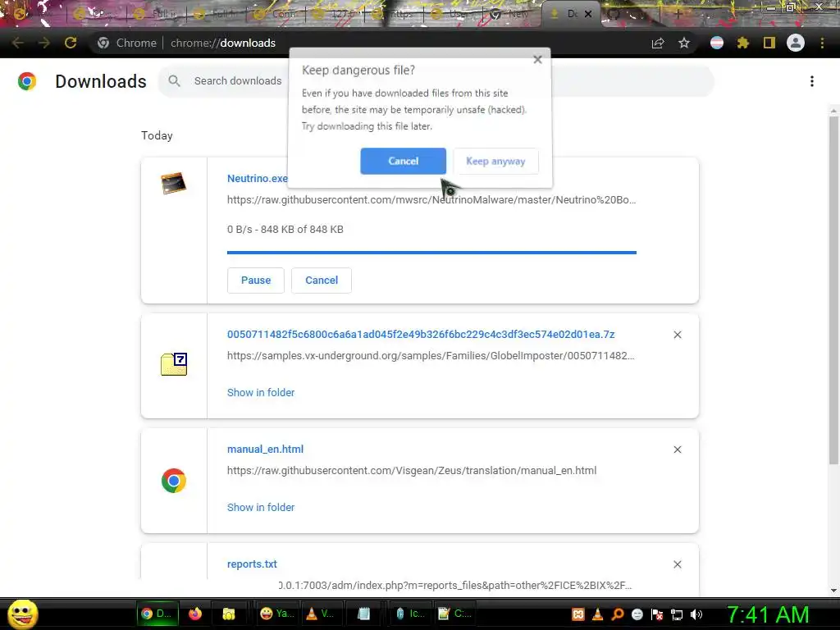The image size is (840, 630).
Task: Open Downloads page more actions menu
Action: (812, 81)
